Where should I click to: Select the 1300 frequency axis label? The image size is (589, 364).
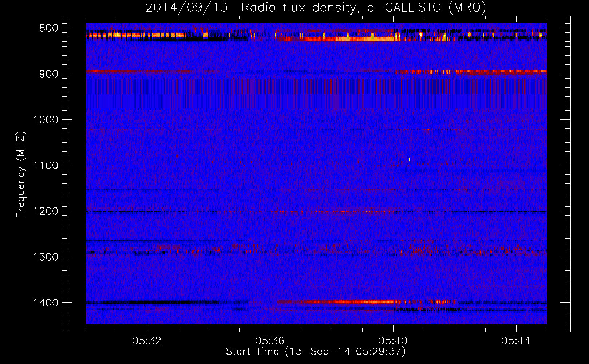46,257
